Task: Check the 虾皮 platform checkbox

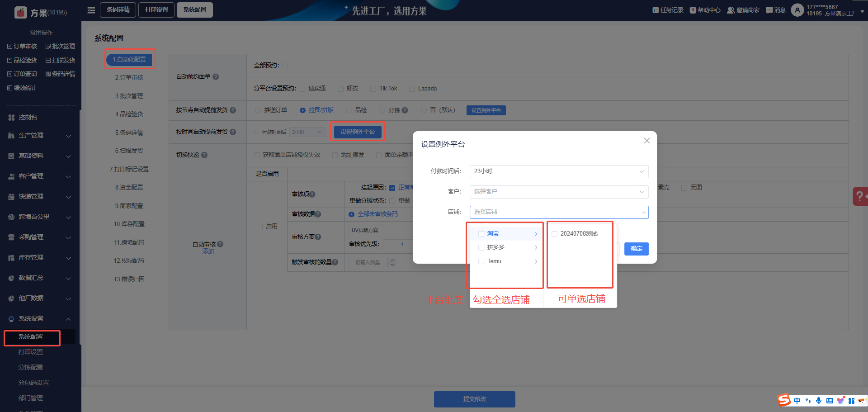Action: point(340,89)
